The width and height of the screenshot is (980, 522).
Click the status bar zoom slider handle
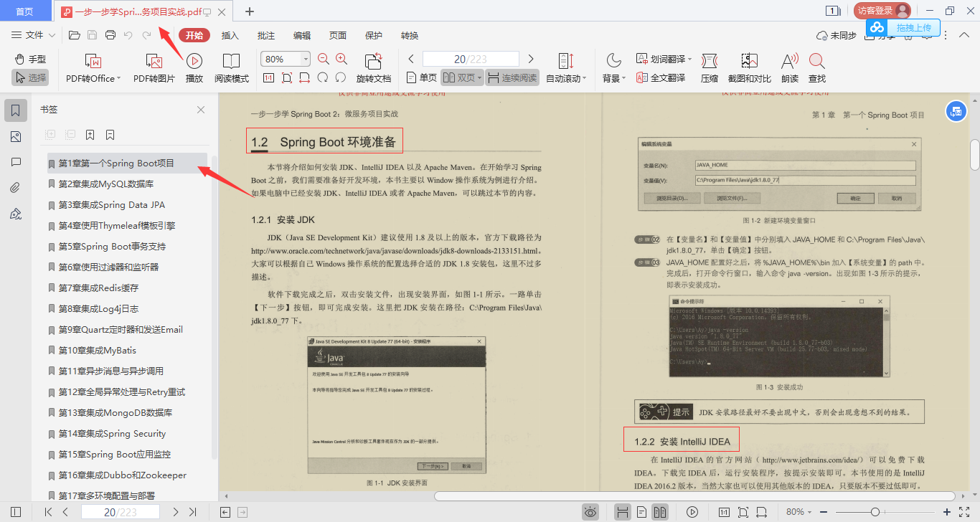(x=875, y=512)
